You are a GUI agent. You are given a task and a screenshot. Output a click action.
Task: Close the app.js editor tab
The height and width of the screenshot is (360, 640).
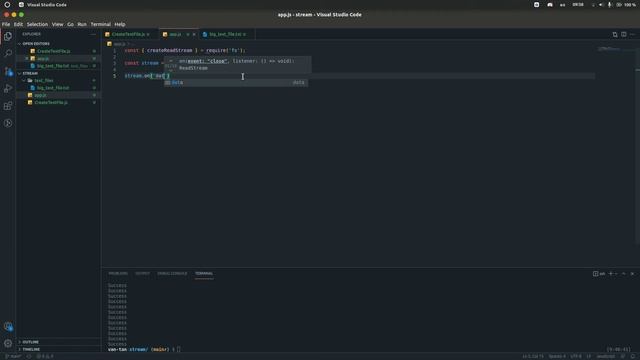click(x=194, y=35)
